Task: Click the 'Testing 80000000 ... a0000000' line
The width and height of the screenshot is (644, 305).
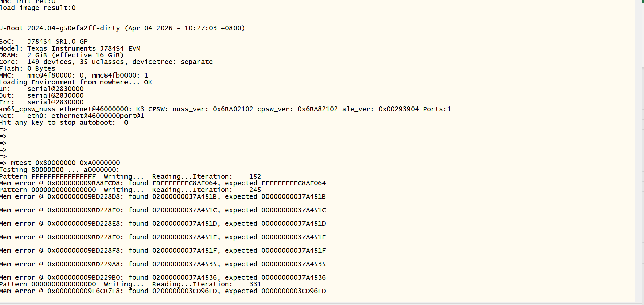Action: (x=60, y=170)
